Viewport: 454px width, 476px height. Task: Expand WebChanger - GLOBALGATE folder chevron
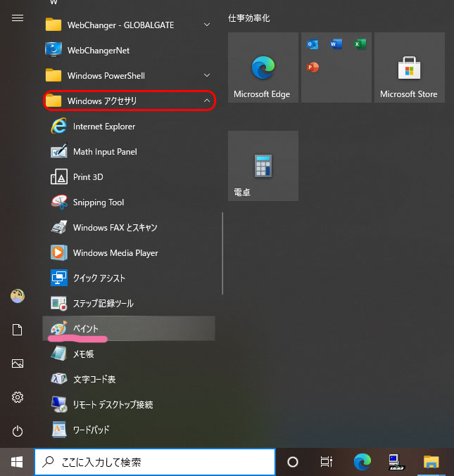pos(207,25)
